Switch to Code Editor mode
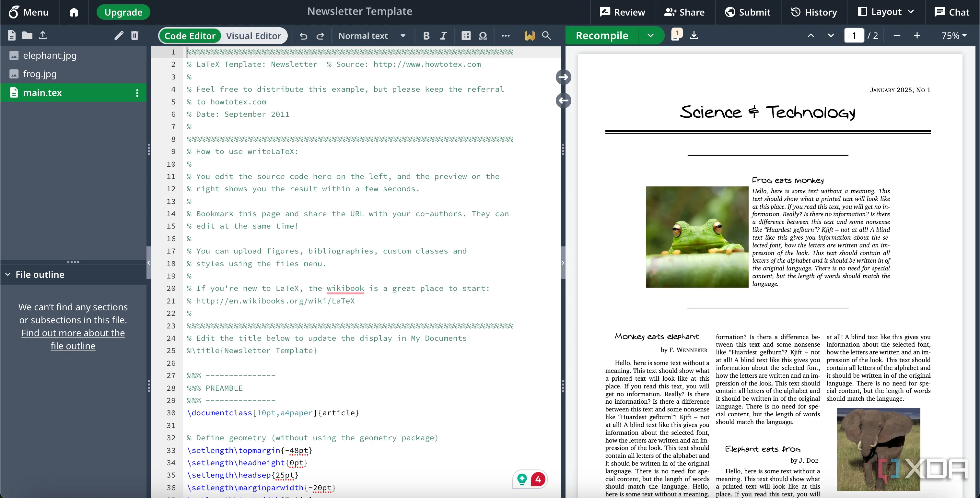This screenshot has height=498, width=980. tap(190, 36)
